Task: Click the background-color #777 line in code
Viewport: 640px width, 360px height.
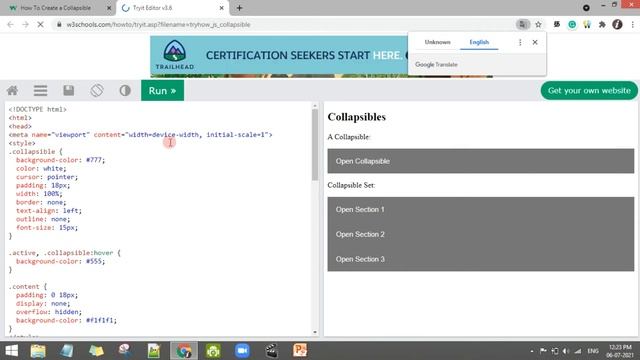Action: pyautogui.click(x=60, y=160)
